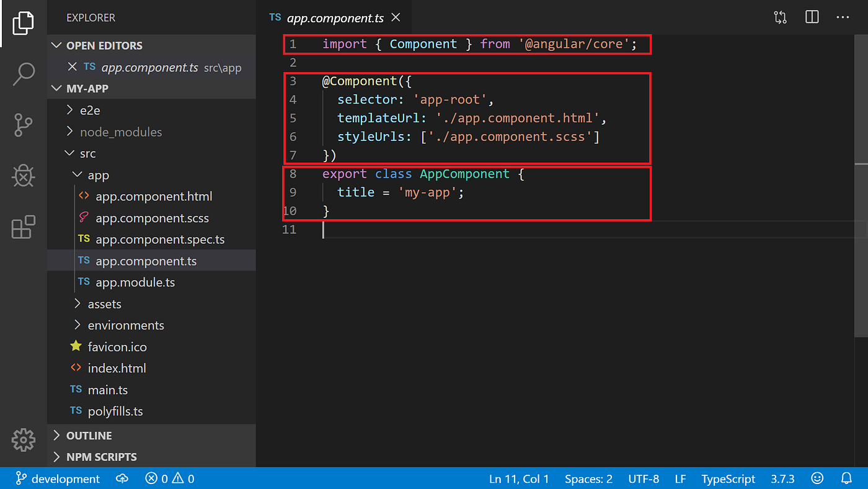This screenshot has height=489, width=868.
Task: Open Problems via the error counter
Action: click(x=169, y=478)
